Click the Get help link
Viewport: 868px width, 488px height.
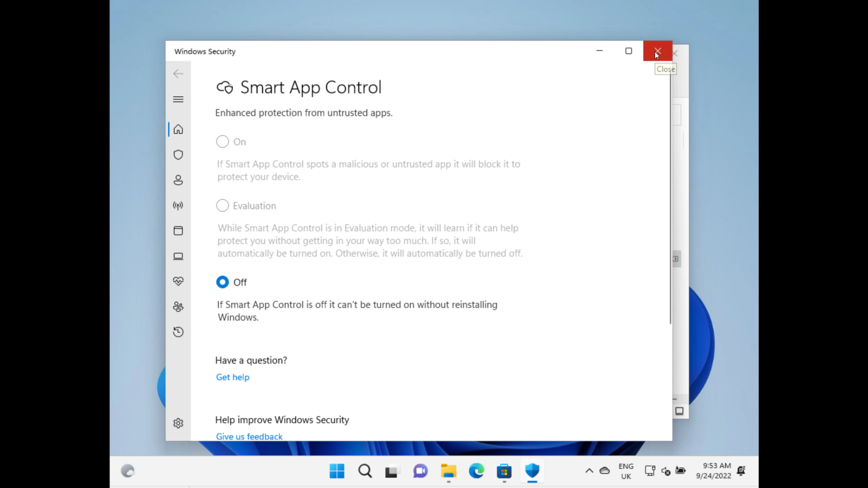pos(232,377)
